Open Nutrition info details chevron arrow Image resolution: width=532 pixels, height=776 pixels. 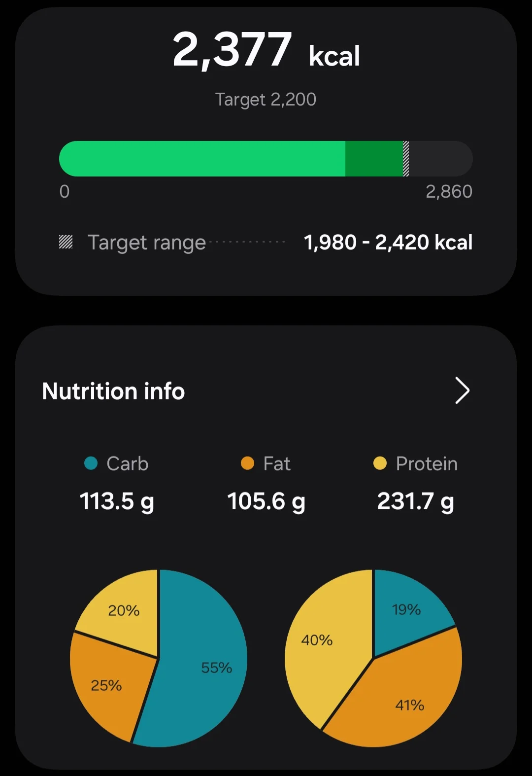pos(462,391)
